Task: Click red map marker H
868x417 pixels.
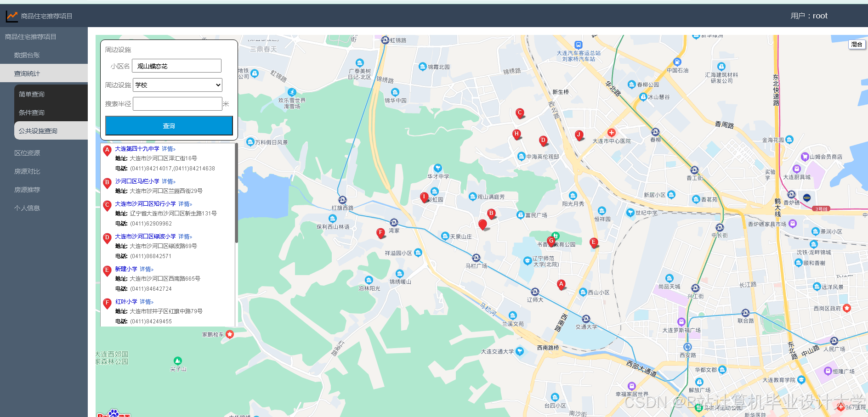Action: point(516,135)
